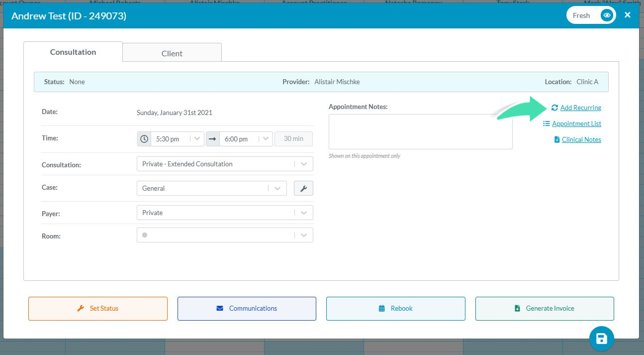Click the 'Shown on this appointment only' hint text
The height and width of the screenshot is (355, 644).
pyautogui.click(x=365, y=156)
